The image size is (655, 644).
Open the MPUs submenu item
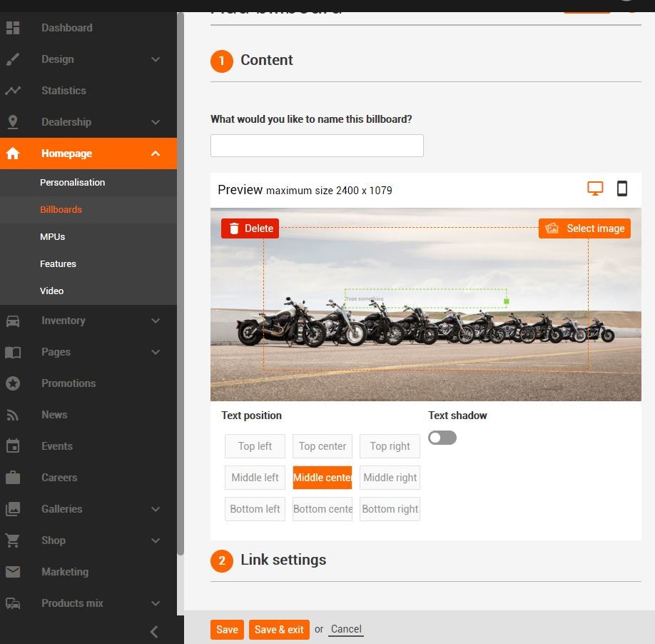(53, 236)
